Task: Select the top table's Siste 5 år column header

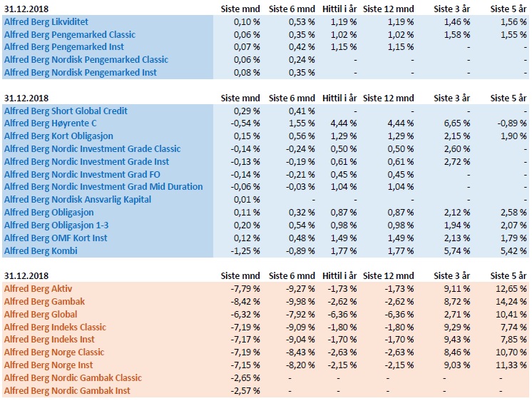Action: pyautogui.click(x=508, y=9)
